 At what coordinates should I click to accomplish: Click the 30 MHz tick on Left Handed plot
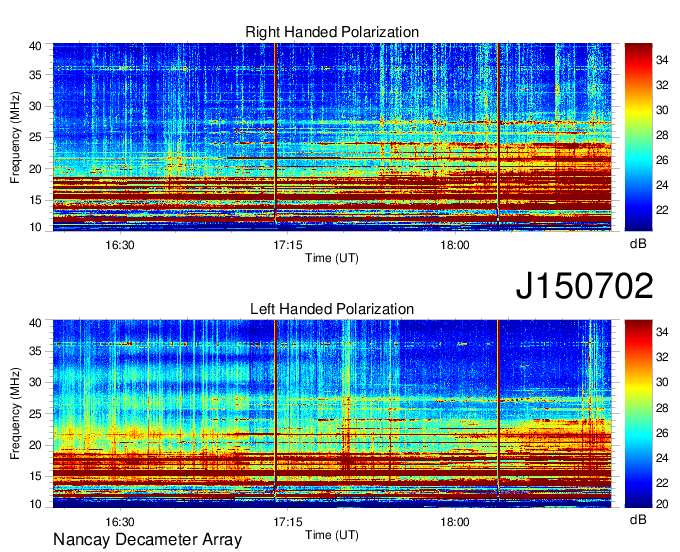click(35, 382)
